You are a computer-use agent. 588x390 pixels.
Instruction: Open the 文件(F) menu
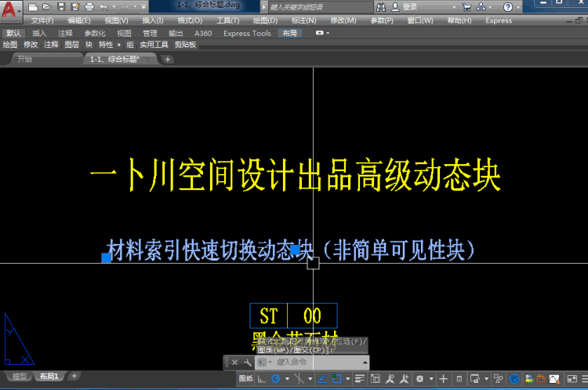[42, 20]
